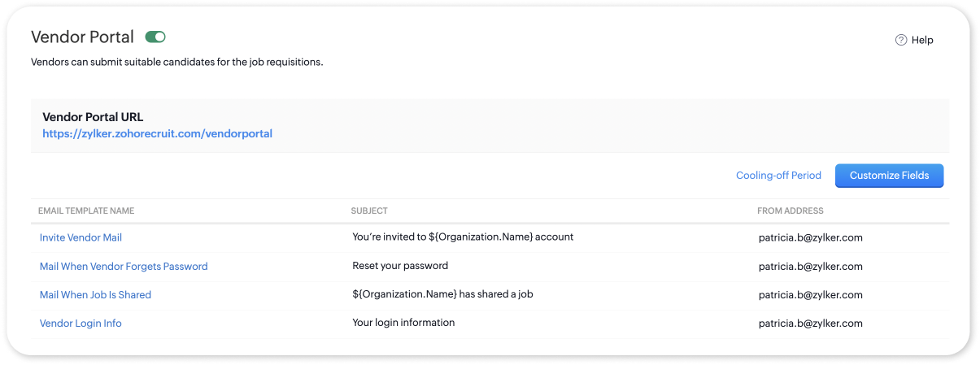
Task: Select the "Your login information" subject cell
Action: pyautogui.click(x=403, y=323)
